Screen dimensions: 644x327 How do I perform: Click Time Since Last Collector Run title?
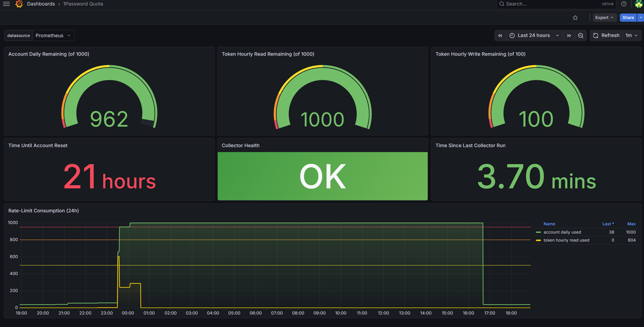point(470,145)
